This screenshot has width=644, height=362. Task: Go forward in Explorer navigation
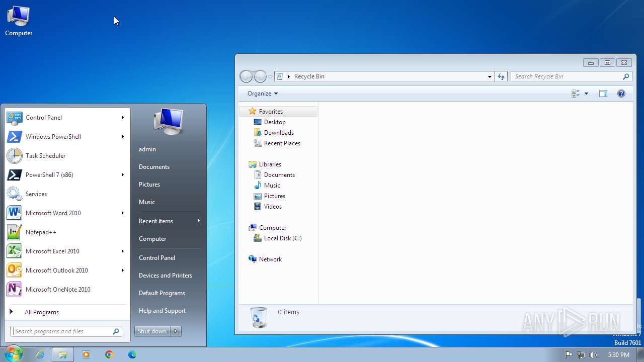(x=260, y=76)
